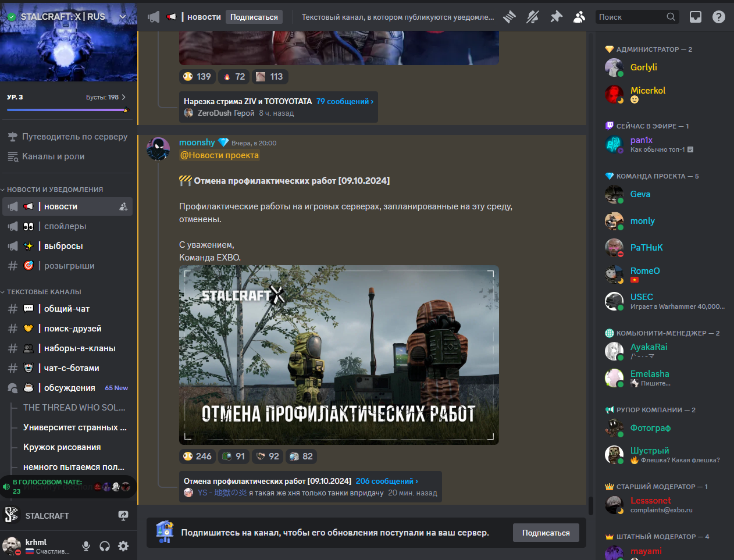734x560 pixels.
Task: Click Подписаться in the bottom follow banner
Action: click(546, 533)
